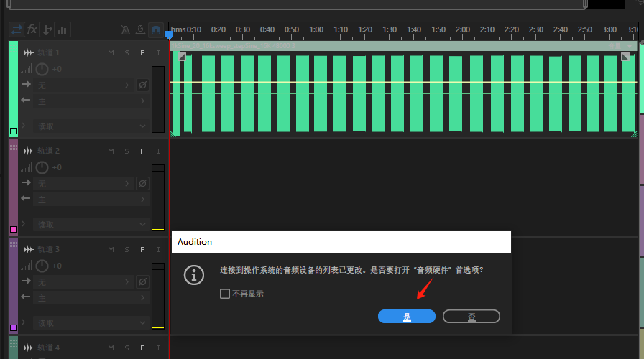Open 轨道 3 input dropdown 无
644x359 pixels.
[x=83, y=282]
